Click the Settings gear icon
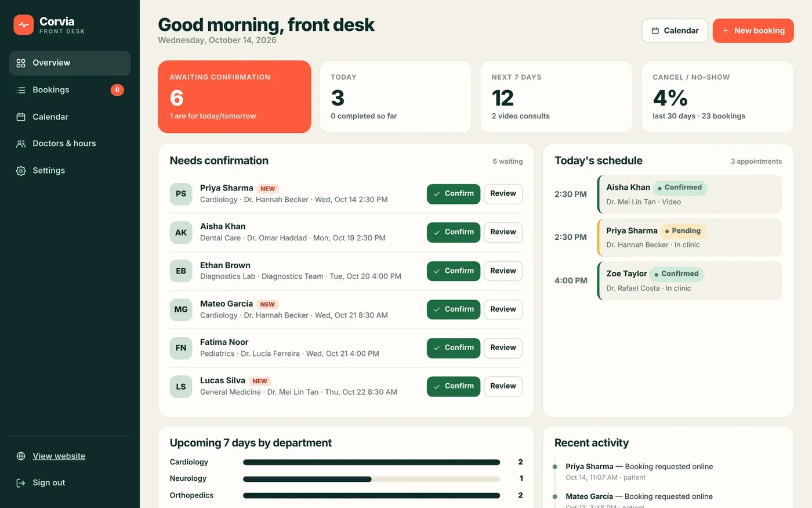This screenshot has width=812, height=508. (21, 171)
